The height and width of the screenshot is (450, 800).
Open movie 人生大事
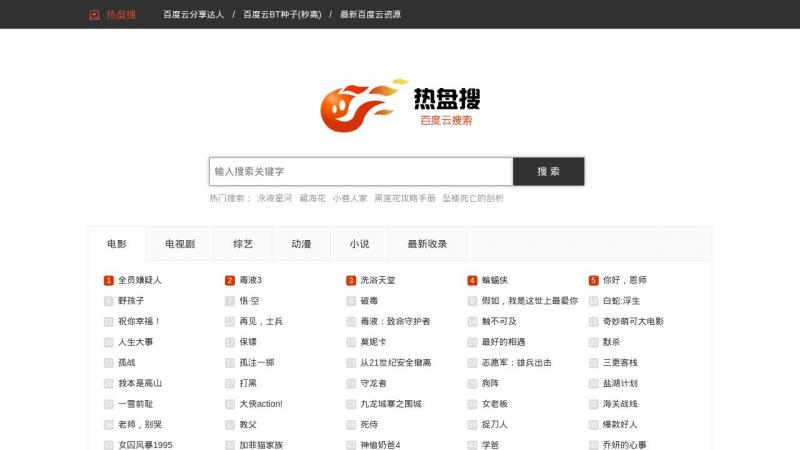[136, 342]
